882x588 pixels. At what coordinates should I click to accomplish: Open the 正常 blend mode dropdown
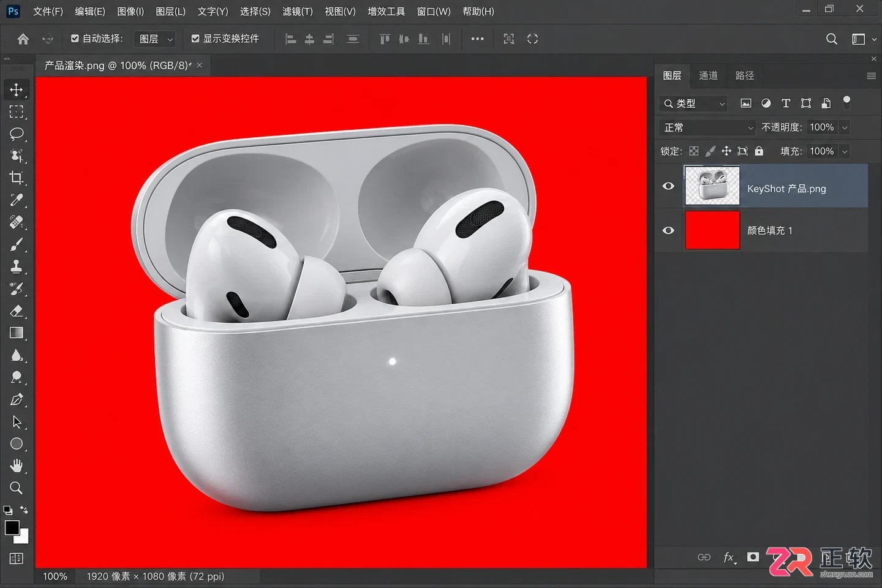tap(708, 127)
